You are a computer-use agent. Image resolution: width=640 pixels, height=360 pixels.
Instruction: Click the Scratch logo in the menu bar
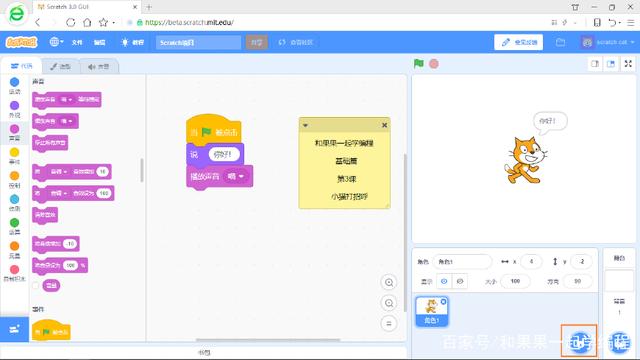click(x=21, y=42)
